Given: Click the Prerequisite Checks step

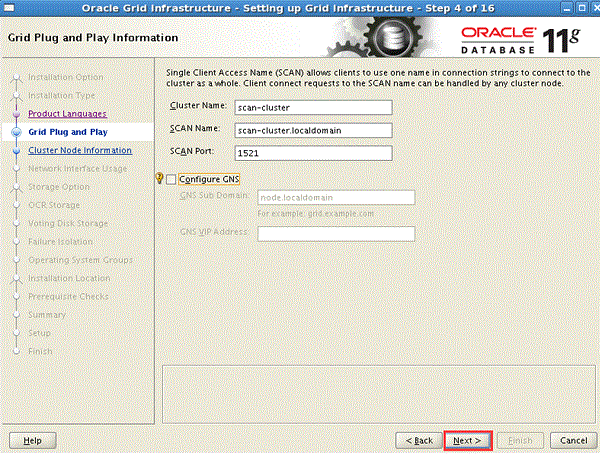Looking at the screenshot, I should point(68,297).
